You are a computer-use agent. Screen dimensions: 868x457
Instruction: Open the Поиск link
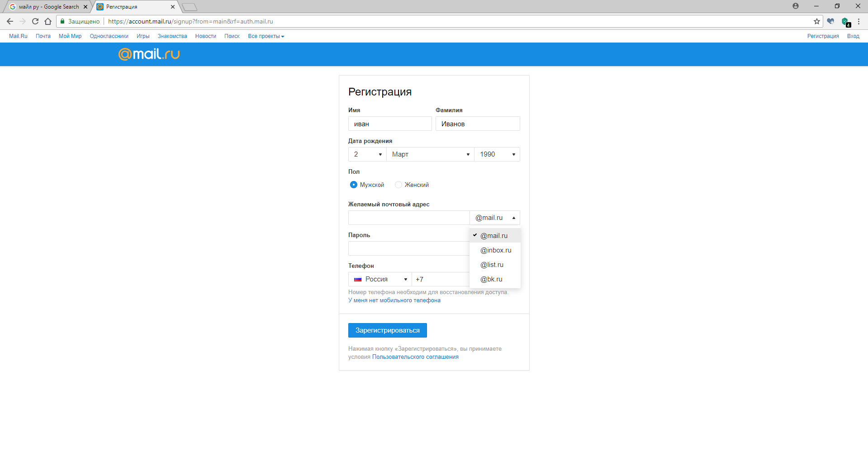(232, 36)
